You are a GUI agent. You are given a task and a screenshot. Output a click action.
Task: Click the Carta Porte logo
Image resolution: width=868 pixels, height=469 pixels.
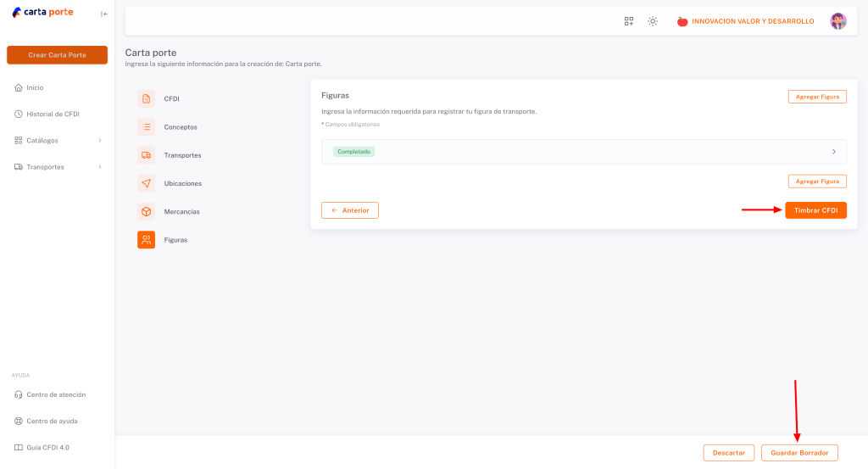(42, 12)
